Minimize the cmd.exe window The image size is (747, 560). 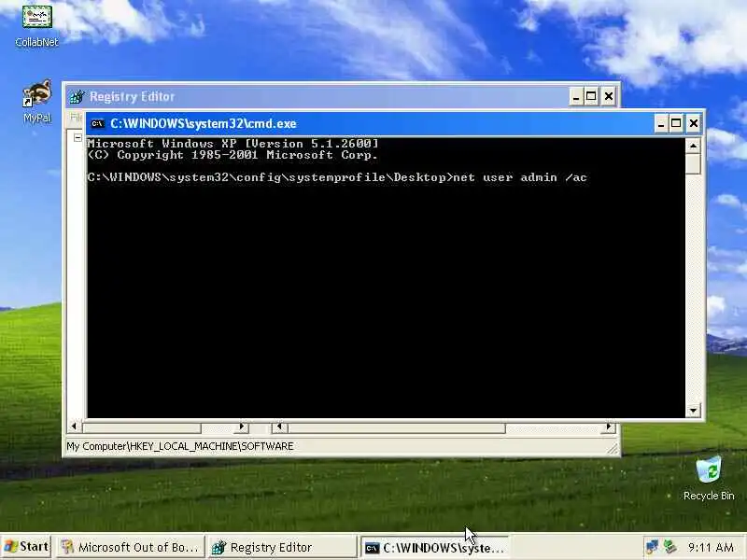[x=660, y=124]
